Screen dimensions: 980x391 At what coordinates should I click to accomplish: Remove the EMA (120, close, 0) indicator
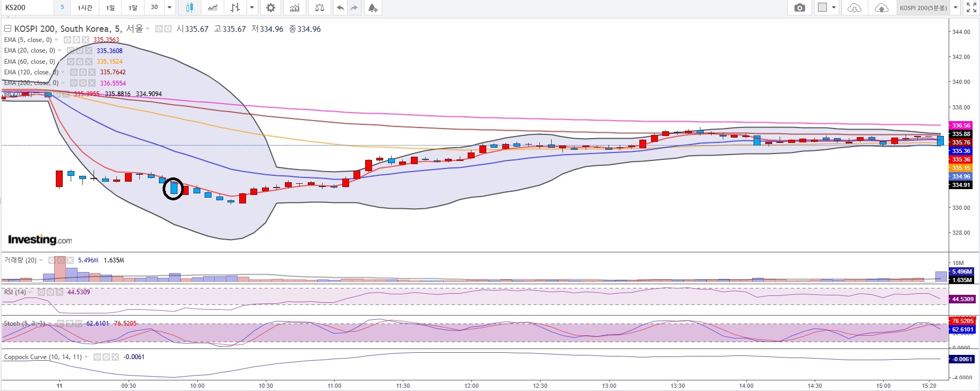(91, 72)
